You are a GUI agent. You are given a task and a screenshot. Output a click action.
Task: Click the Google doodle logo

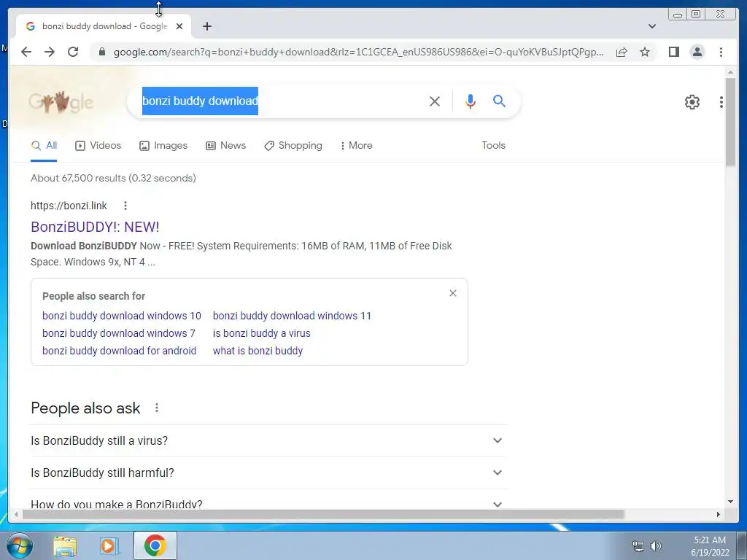click(61, 101)
